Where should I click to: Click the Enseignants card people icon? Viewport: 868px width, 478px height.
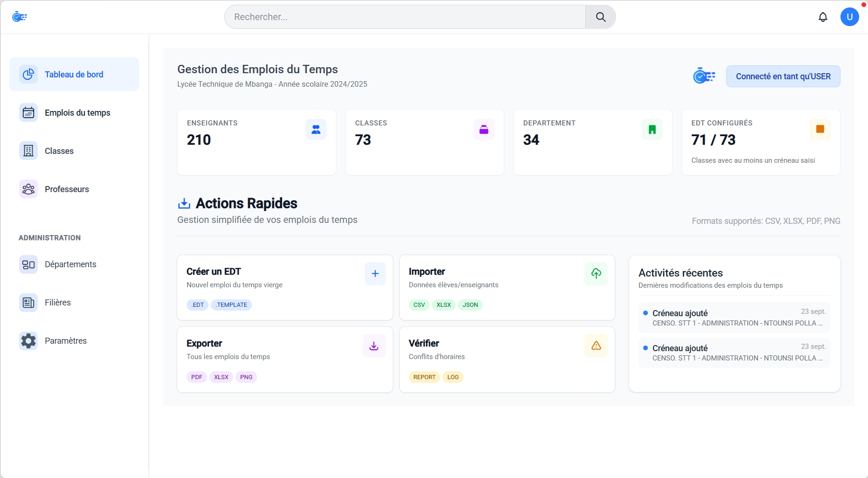(x=316, y=129)
